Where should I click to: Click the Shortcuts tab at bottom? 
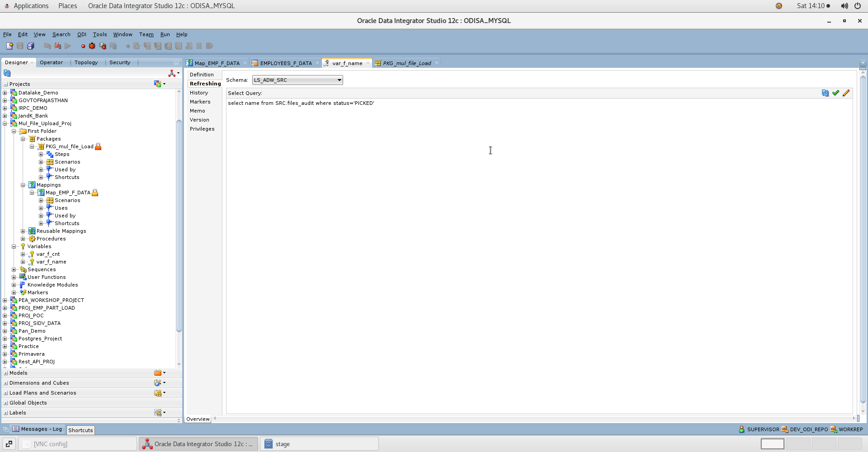coord(80,430)
